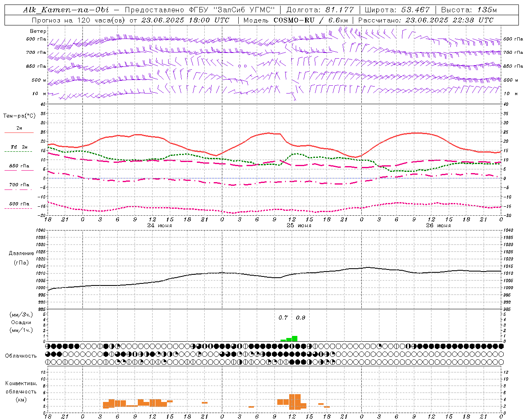525x420 pixels.
Task: Click the Модель COSMO-RU / 6.6км label
Action: point(296,20)
